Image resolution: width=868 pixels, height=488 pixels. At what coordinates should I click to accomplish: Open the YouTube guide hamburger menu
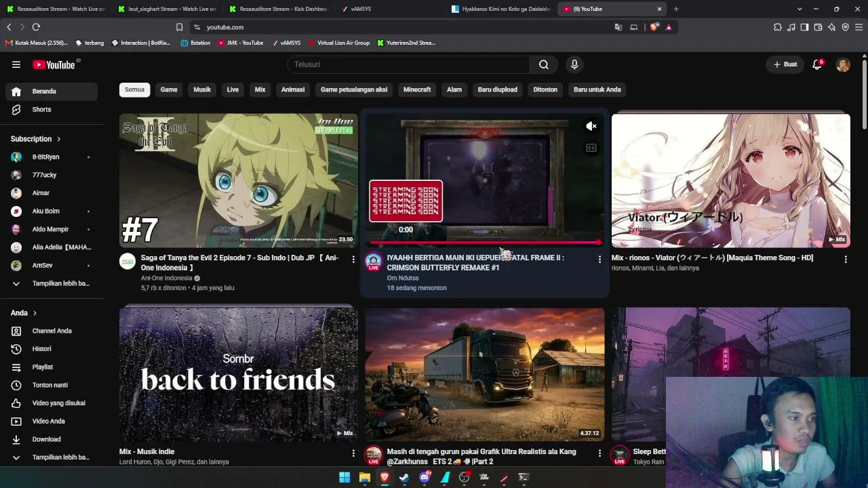tap(16, 64)
